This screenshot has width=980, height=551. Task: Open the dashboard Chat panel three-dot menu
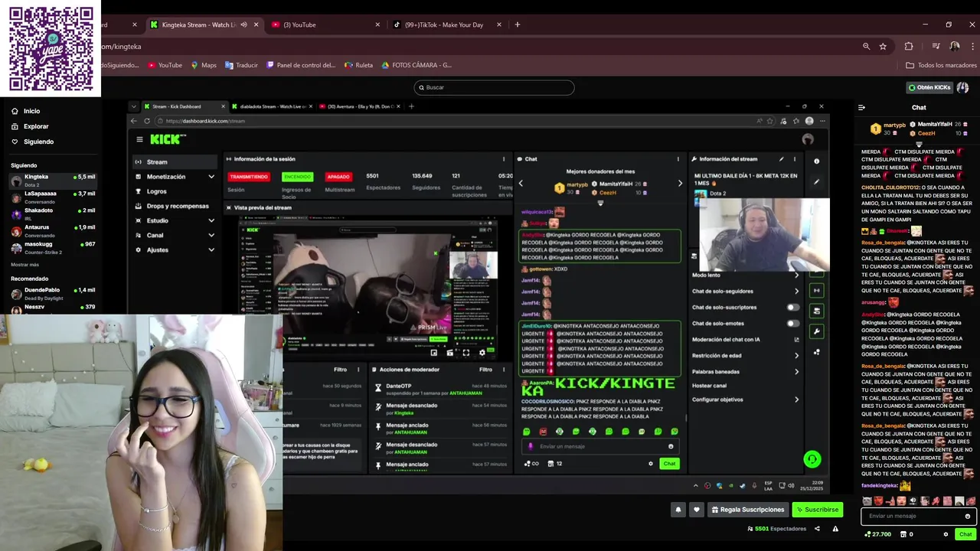[678, 159]
